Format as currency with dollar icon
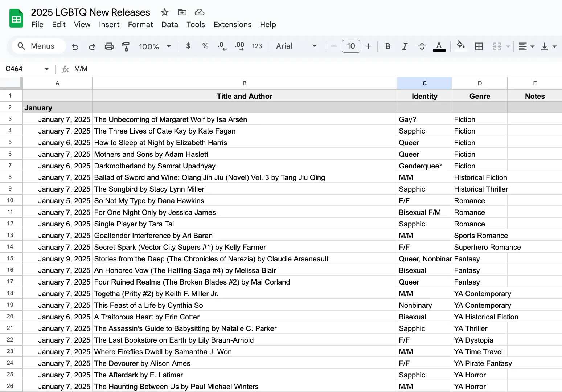Viewport: 562px width, 392px height. click(x=188, y=46)
